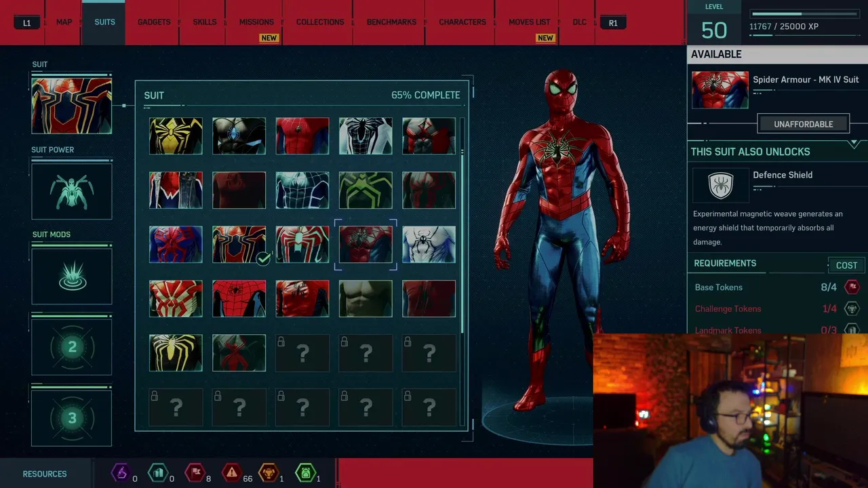
Task: Open Suit Mods slot number 3
Action: [x=71, y=418]
